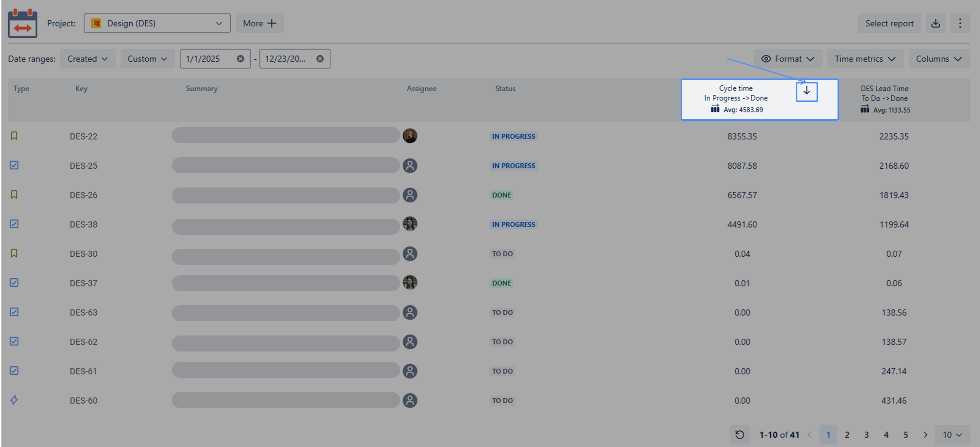Open the Time metrics dropdown
The image size is (980, 447).
865,59
